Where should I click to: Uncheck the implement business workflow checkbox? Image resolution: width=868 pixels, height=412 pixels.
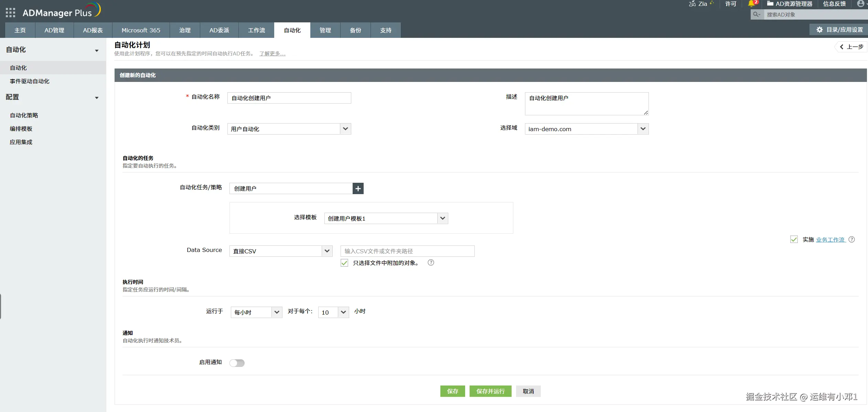tap(794, 240)
